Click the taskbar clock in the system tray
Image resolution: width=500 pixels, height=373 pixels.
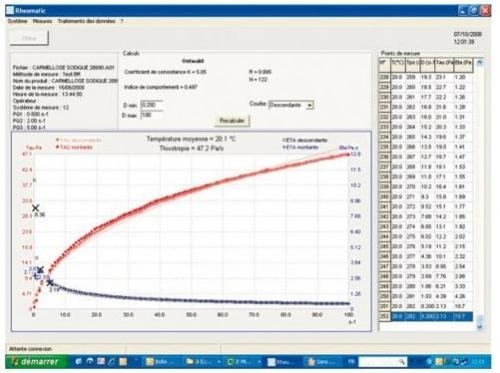(477, 361)
